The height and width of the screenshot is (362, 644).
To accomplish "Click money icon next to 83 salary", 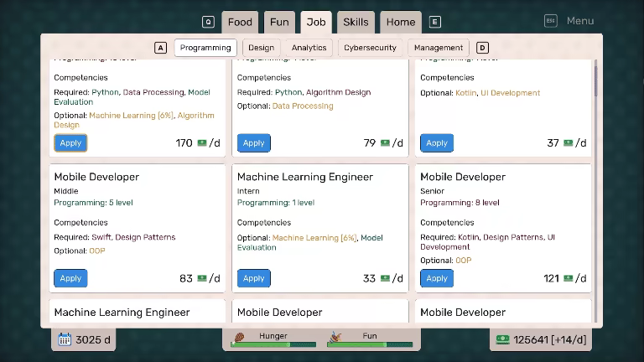I will coord(201,278).
